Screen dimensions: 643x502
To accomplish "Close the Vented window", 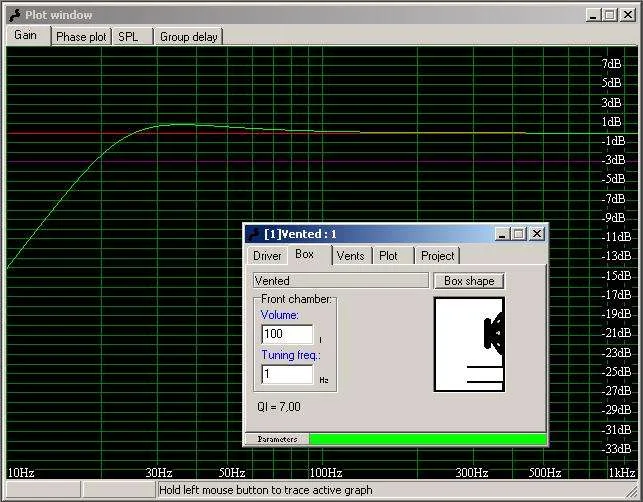I will (x=536, y=234).
